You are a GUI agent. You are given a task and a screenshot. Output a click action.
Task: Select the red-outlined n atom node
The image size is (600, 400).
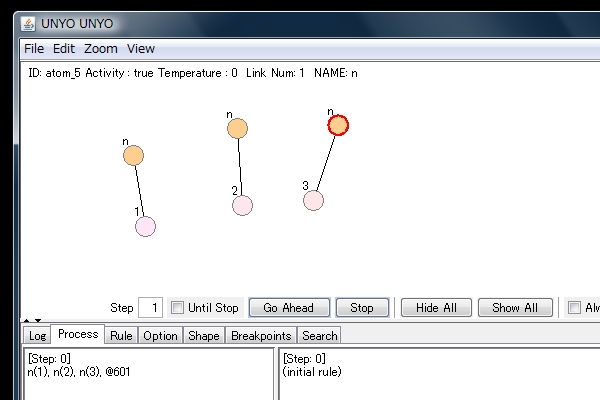[338, 125]
